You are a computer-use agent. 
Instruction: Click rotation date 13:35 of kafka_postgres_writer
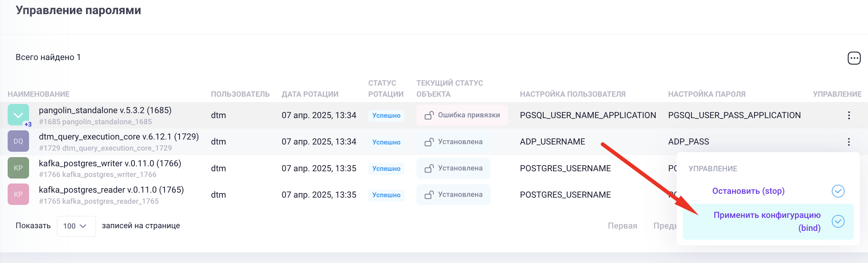pos(319,168)
